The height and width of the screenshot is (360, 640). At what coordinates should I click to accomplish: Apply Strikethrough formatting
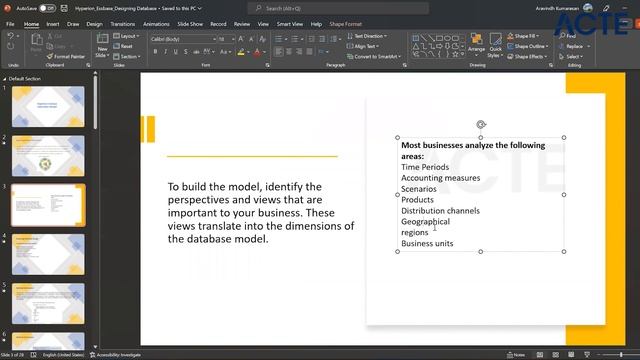point(196,52)
